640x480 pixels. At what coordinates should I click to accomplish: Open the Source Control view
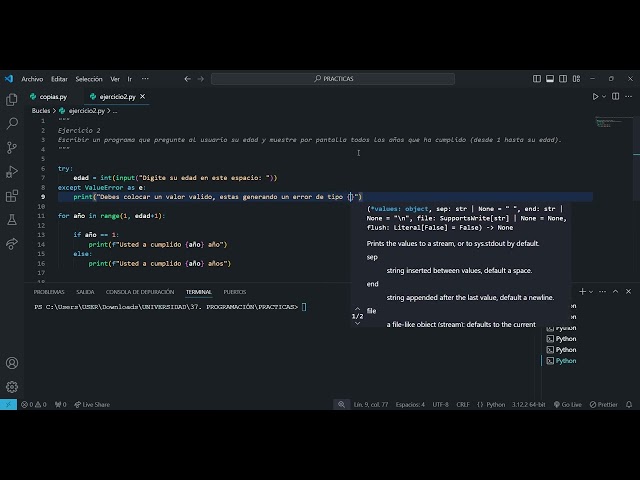12,147
